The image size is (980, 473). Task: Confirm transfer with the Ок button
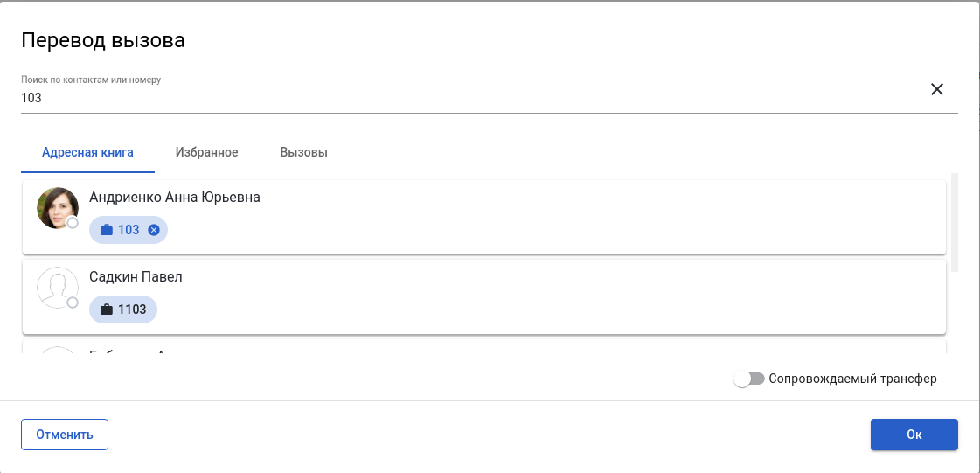tap(914, 435)
